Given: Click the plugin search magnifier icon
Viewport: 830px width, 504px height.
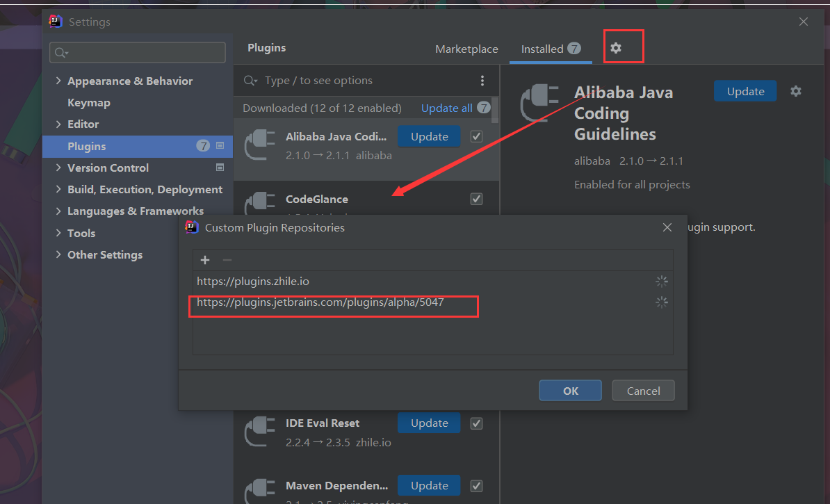Looking at the screenshot, I should [250, 81].
